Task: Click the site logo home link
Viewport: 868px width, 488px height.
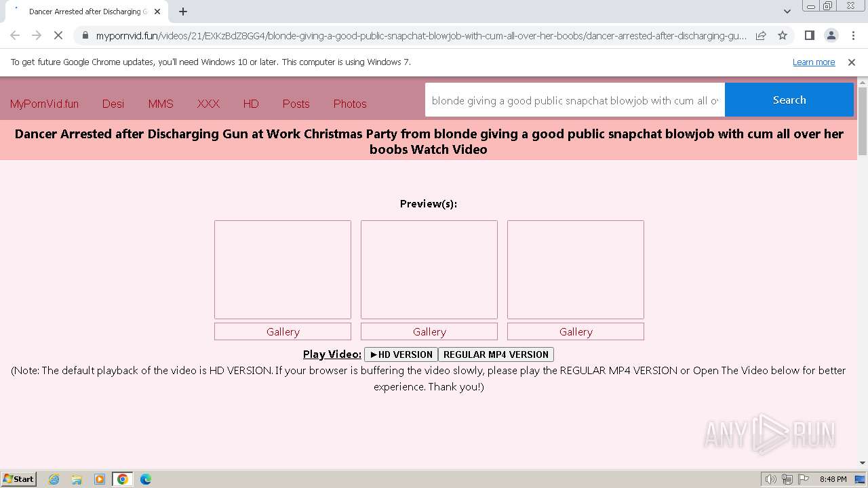Action: pos(44,104)
